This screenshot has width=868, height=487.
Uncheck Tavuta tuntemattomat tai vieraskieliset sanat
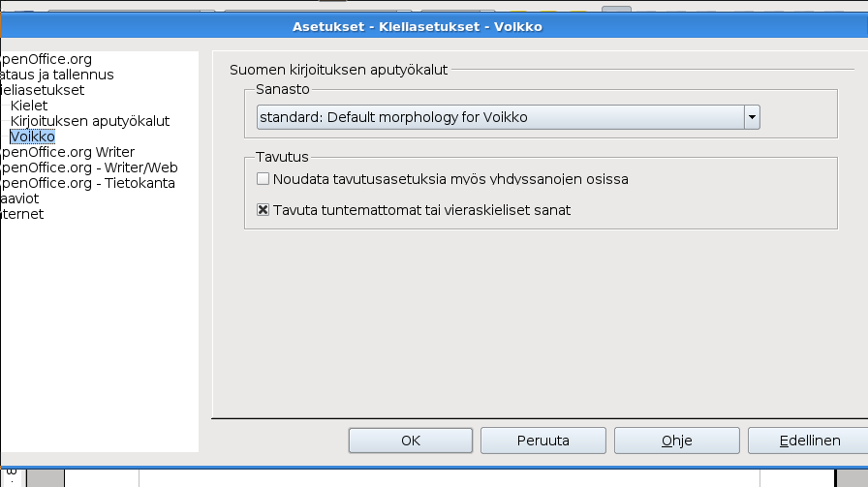[263, 209]
